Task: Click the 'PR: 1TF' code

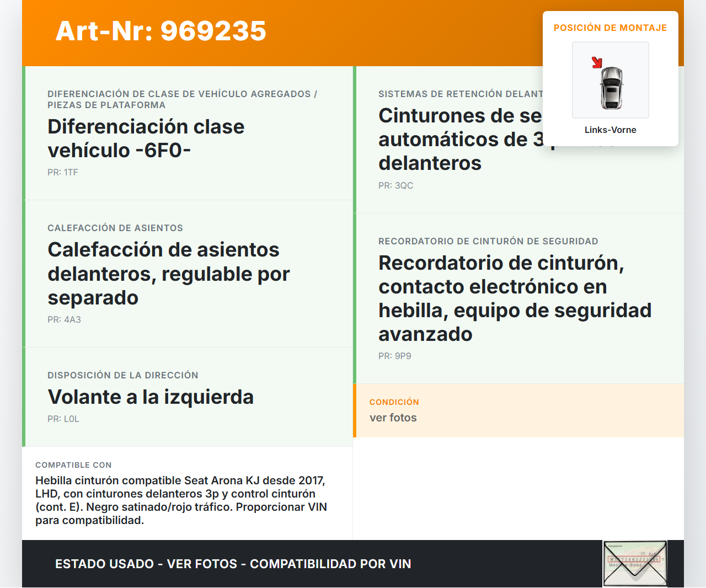Action: [x=63, y=172]
